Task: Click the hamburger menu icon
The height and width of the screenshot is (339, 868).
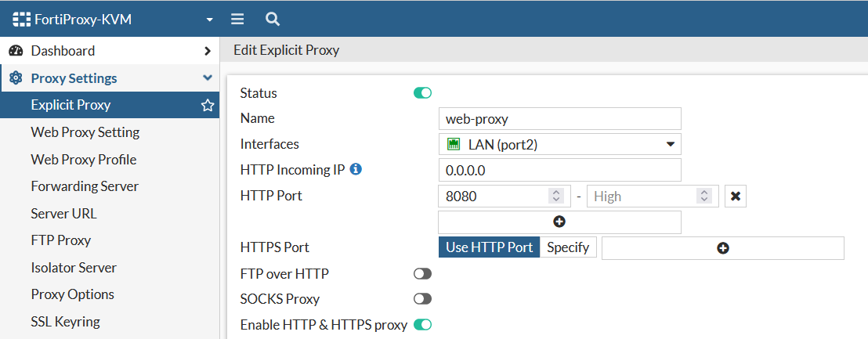Action: (x=237, y=20)
